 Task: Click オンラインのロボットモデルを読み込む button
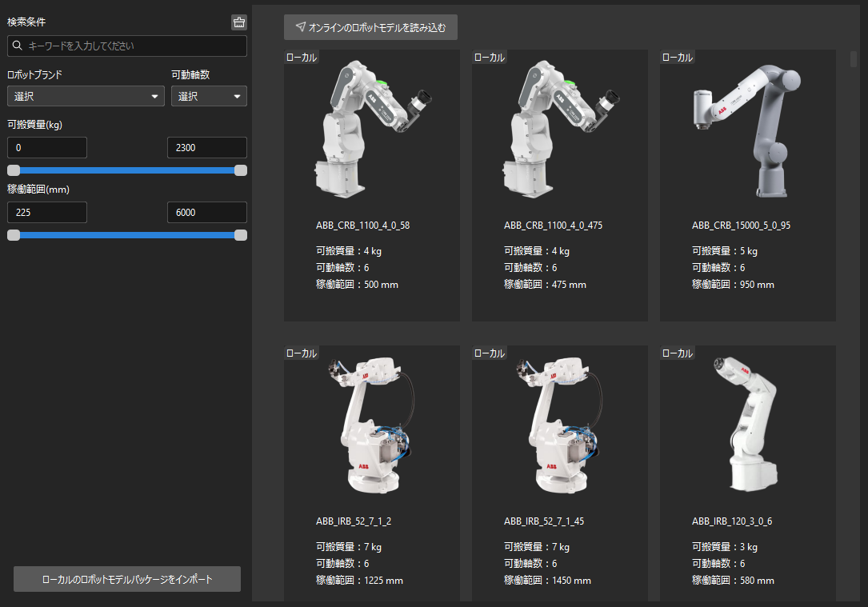[370, 27]
